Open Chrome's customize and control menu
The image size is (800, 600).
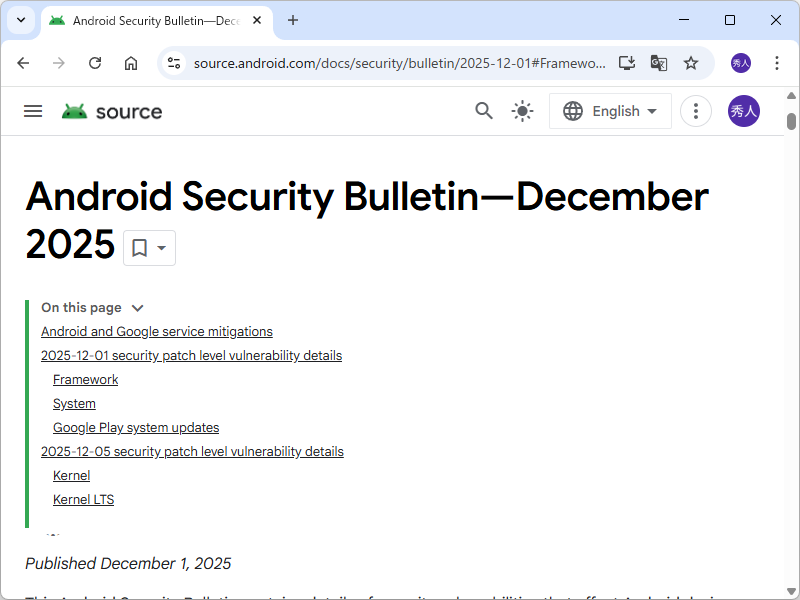point(777,62)
